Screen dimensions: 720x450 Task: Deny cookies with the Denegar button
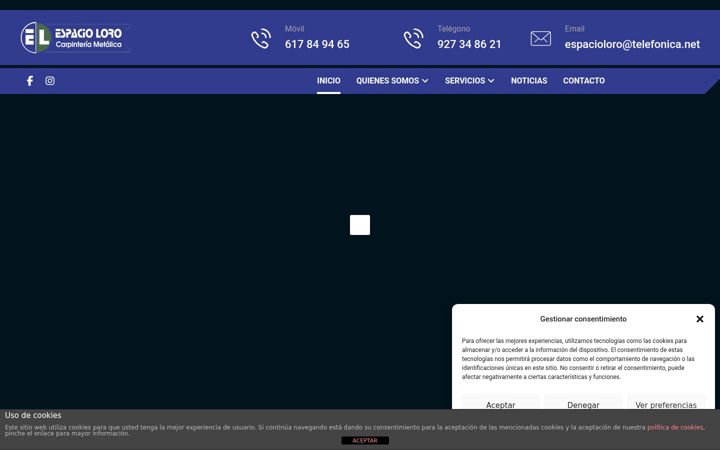[x=583, y=402]
